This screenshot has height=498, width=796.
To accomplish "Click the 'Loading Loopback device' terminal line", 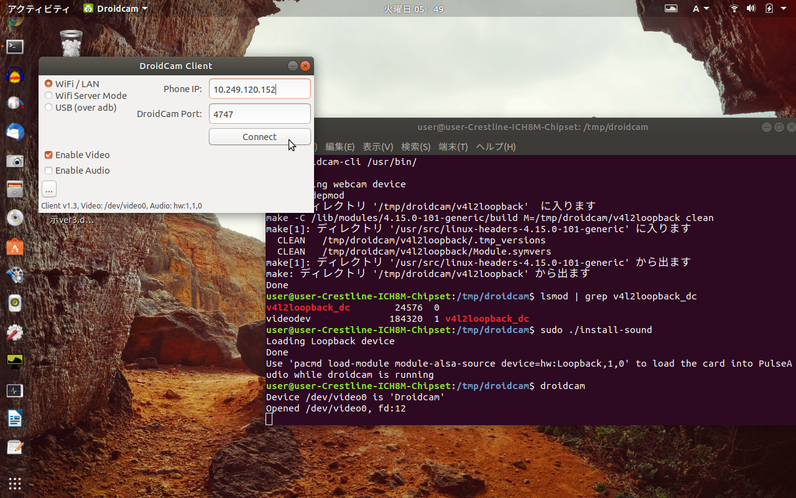I will click(x=330, y=341).
